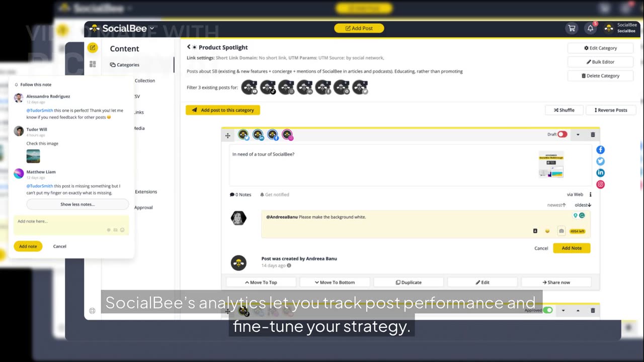Toggle the green Approved switch
The image size is (644, 362).
coord(548,310)
